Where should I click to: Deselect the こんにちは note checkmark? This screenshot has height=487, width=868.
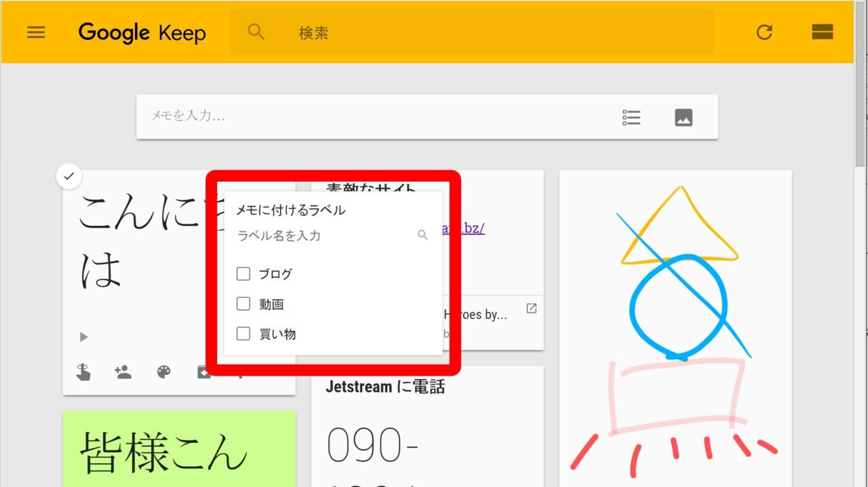68,177
